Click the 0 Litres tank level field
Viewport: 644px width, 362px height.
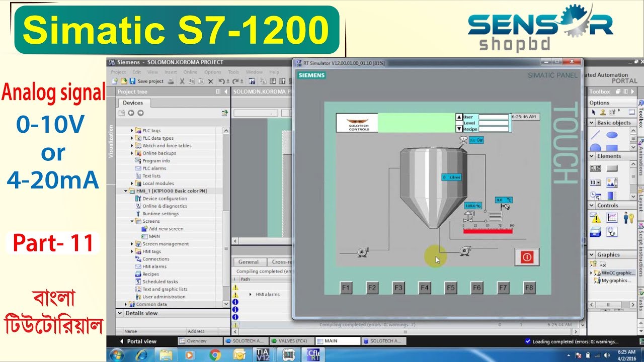(451, 177)
